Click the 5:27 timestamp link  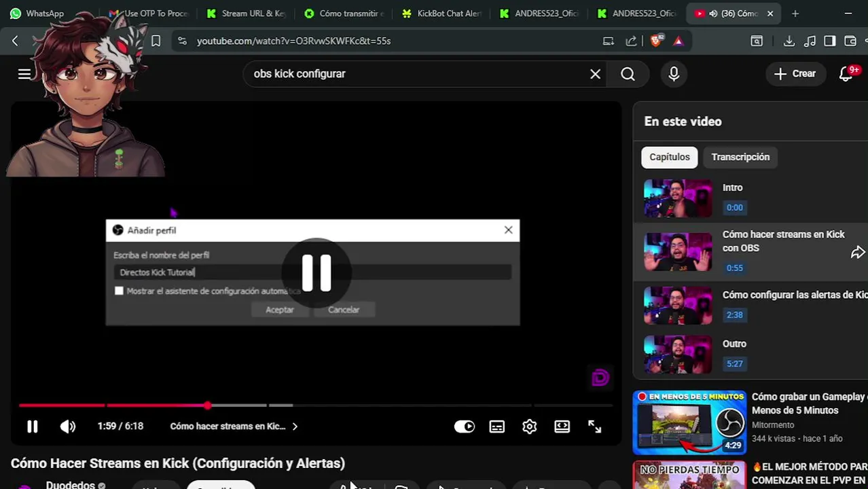pos(735,364)
